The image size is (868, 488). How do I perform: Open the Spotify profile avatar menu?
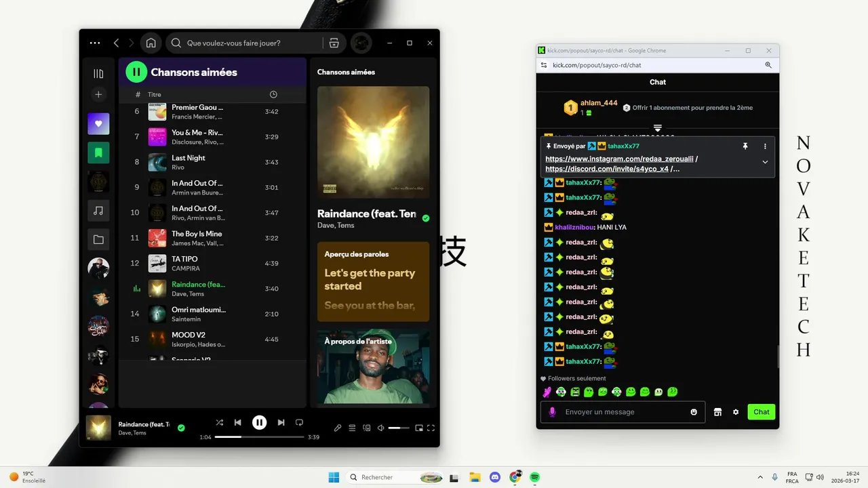coord(361,43)
